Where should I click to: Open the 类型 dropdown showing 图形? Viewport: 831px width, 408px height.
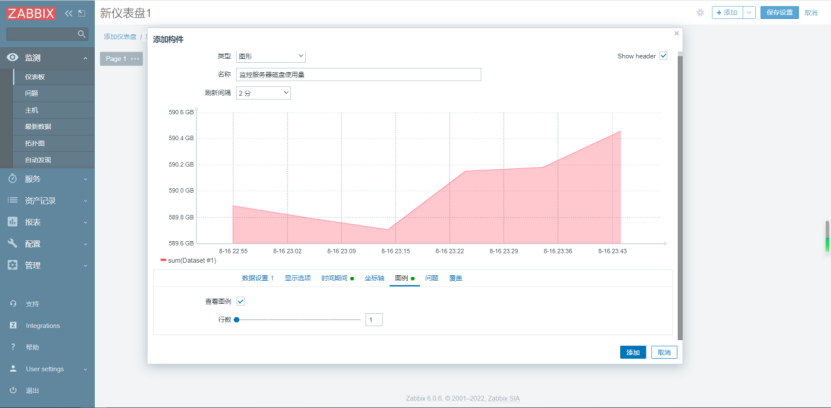click(271, 56)
